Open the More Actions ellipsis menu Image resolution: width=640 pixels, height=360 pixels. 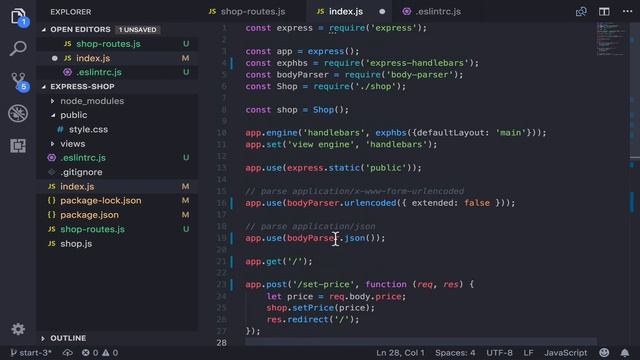pos(627,11)
